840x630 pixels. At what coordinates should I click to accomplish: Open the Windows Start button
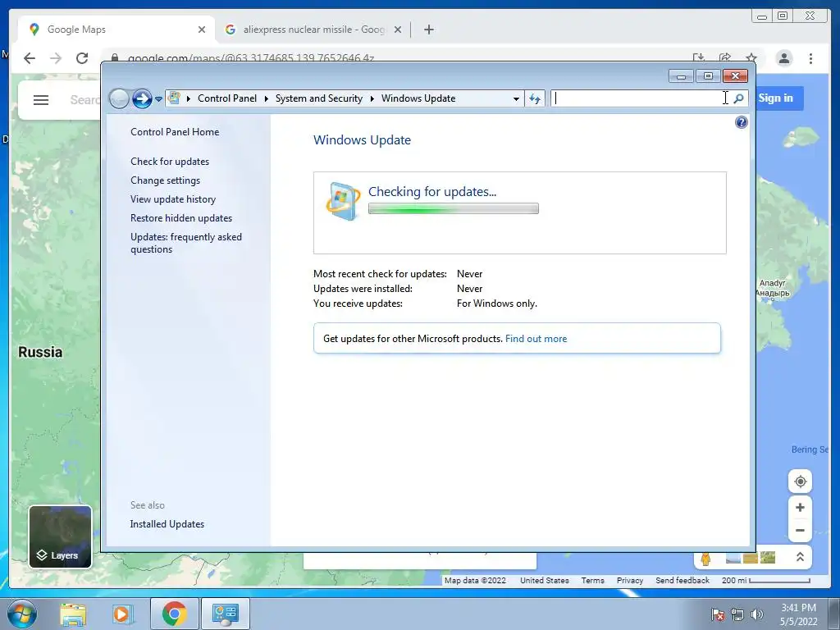coord(21,614)
